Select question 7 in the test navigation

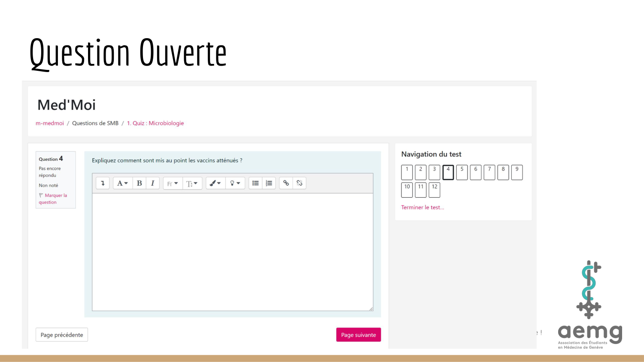point(489,172)
